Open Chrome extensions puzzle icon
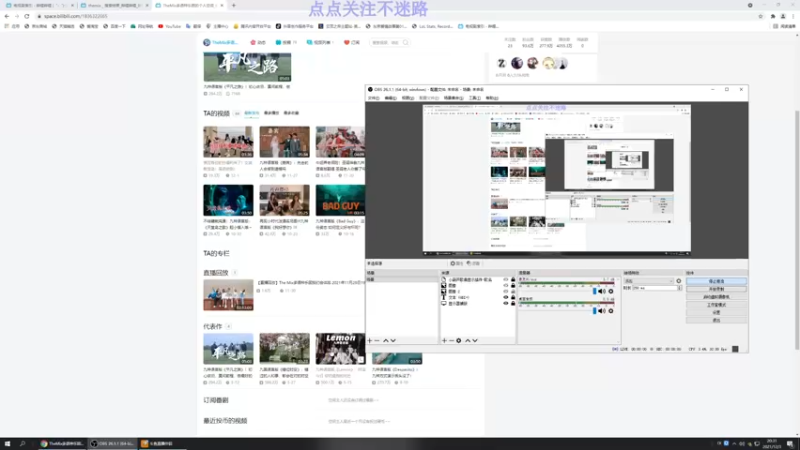Viewport: 800px width, 450px height. point(773,16)
